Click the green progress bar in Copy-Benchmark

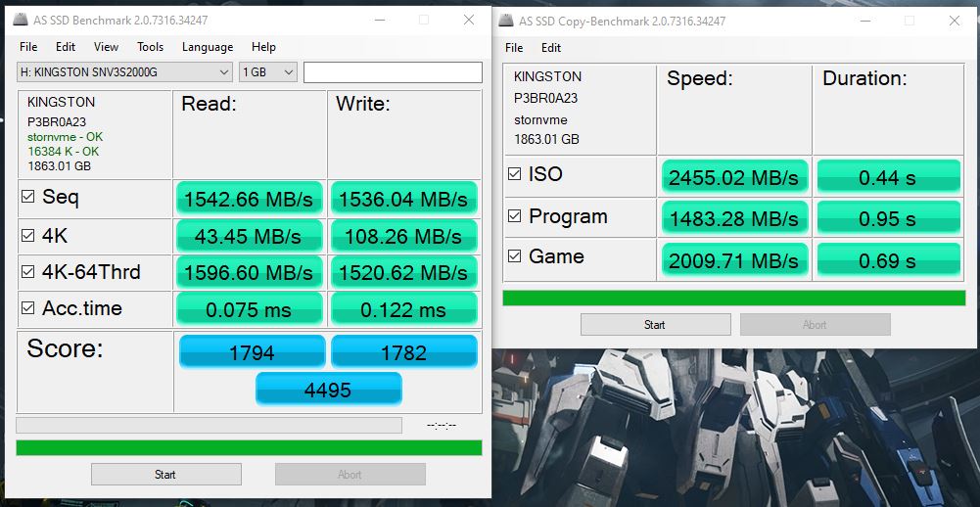click(735, 298)
